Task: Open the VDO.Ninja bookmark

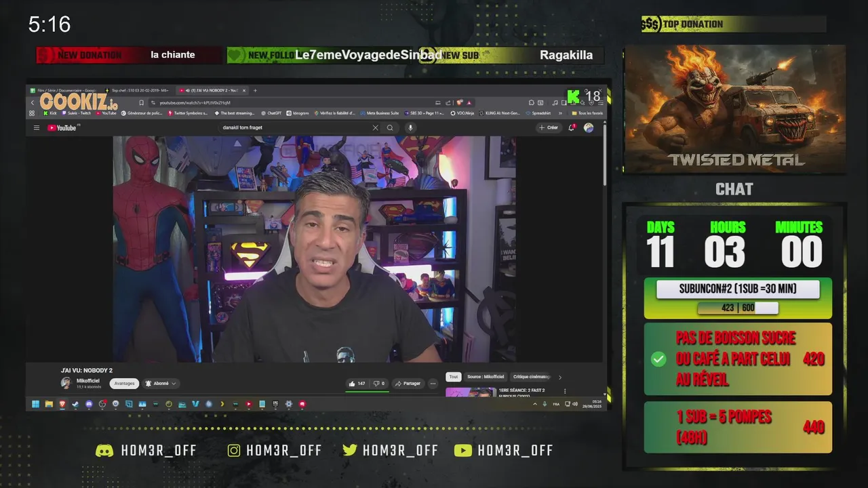Action: (462, 113)
